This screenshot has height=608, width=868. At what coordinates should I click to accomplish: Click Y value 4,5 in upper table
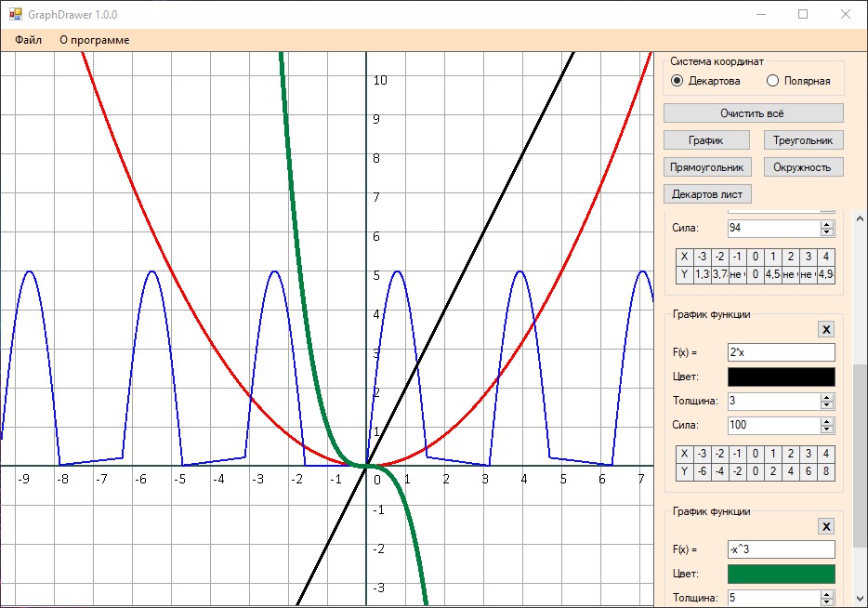[x=773, y=274]
